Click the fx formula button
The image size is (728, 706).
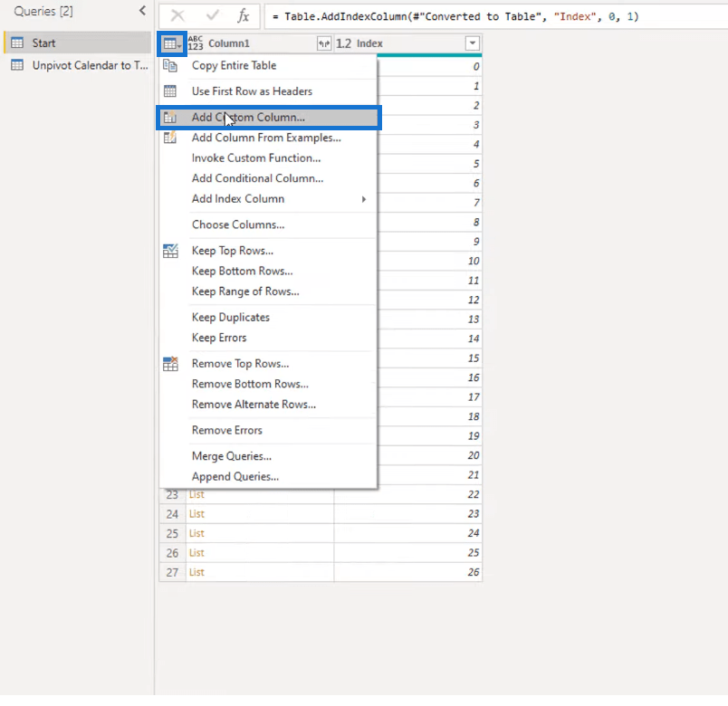click(x=244, y=16)
